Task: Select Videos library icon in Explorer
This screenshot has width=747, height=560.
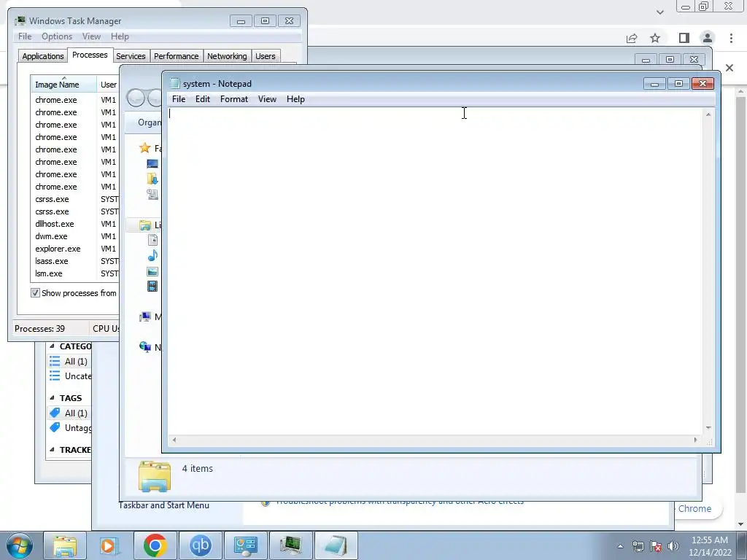Action: (152, 286)
